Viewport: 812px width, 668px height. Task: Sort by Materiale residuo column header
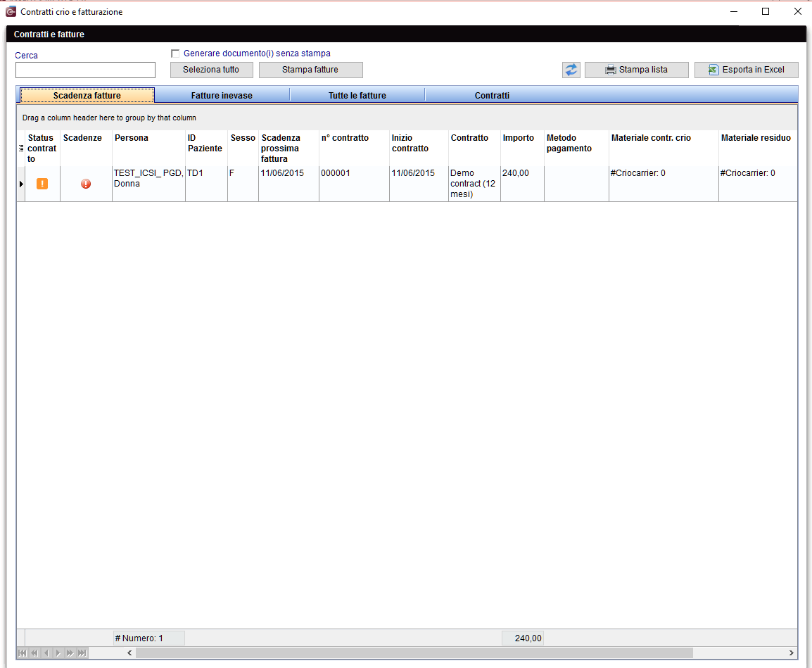tap(758, 149)
